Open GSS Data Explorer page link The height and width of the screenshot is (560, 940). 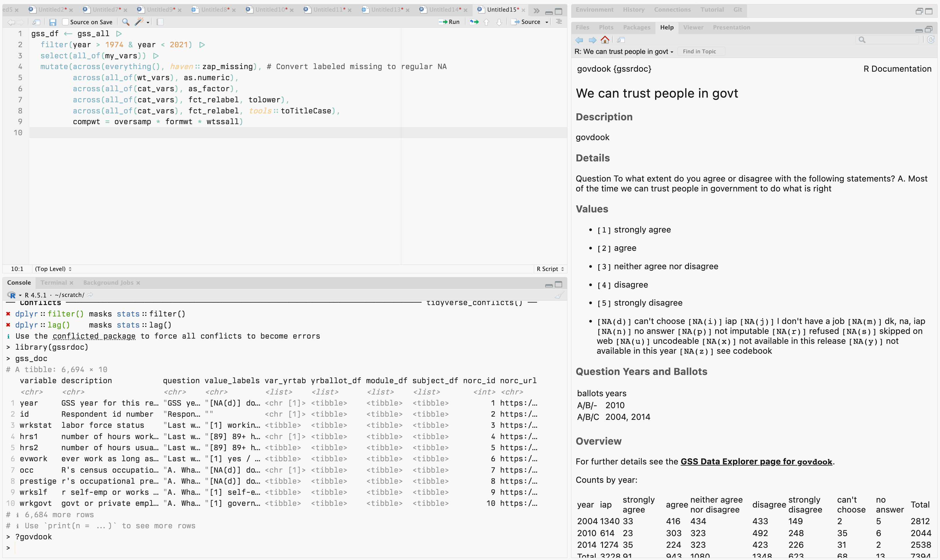click(756, 462)
